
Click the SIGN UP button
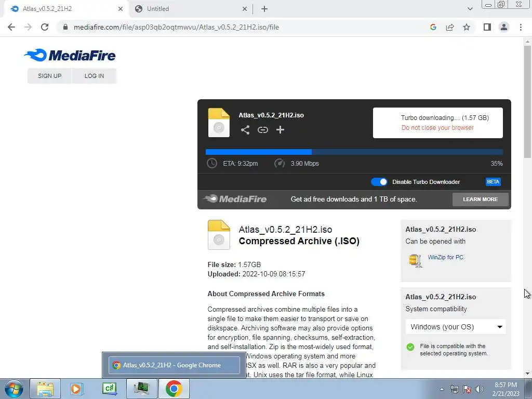[49, 76]
